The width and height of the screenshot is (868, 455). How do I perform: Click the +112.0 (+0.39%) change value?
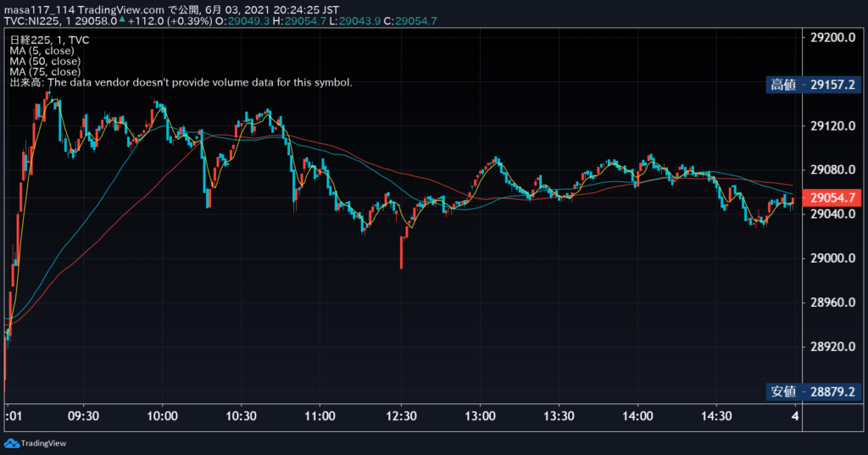coord(170,21)
